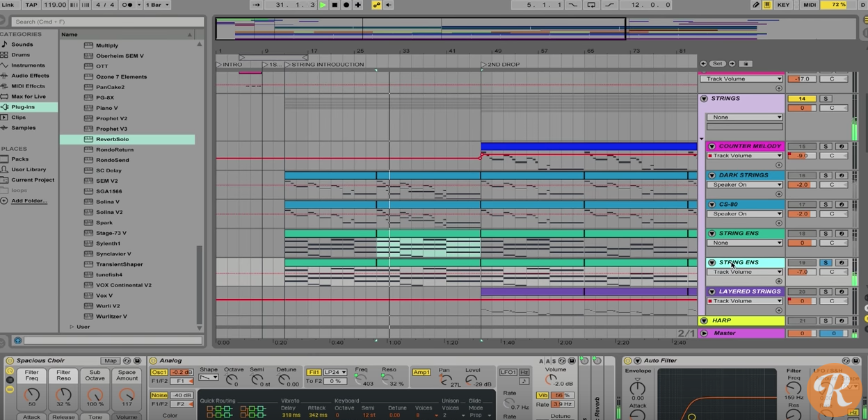Open User Library place
The image size is (868, 420).
tap(29, 170)
